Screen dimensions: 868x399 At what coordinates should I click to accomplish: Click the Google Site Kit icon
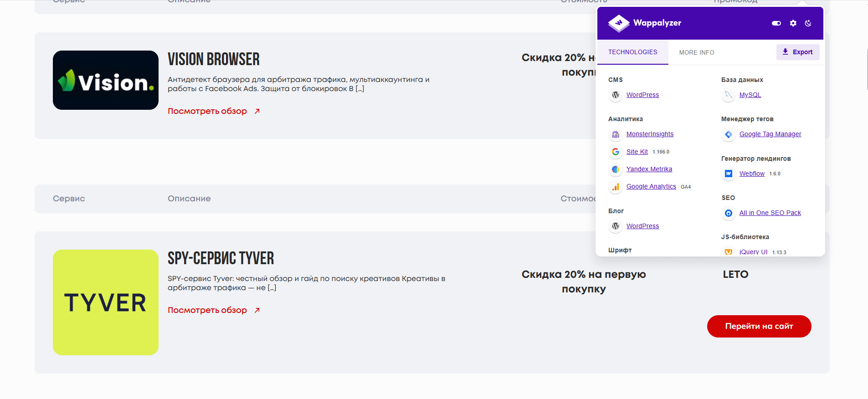616,152
